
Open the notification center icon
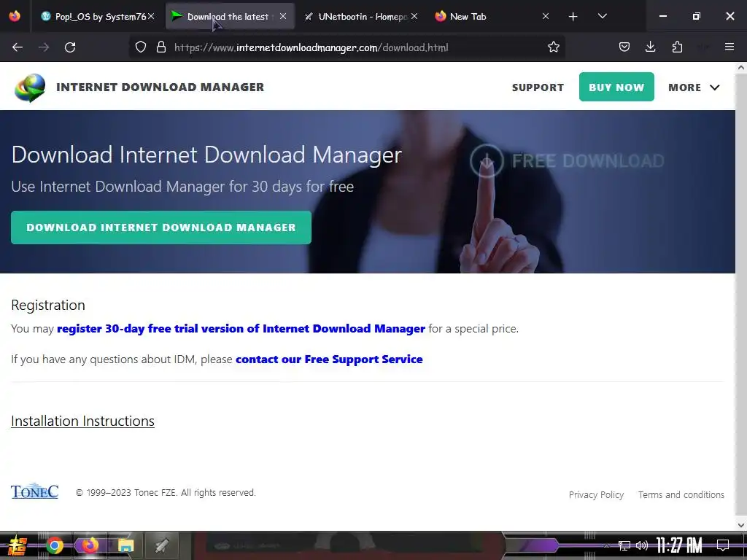click(723, 545)
